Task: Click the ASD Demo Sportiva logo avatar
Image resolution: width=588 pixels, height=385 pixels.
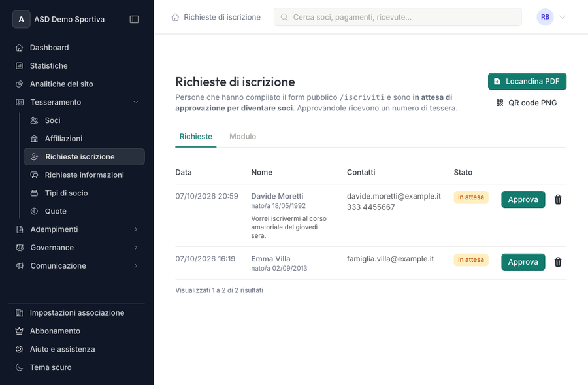Action: pyautogui.click(x=22, y=19)
